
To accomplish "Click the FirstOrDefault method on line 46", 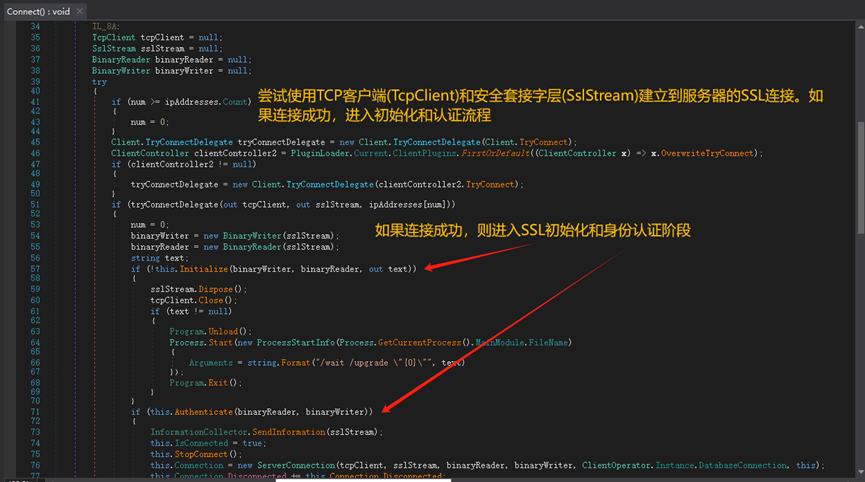I will [495, 153].
